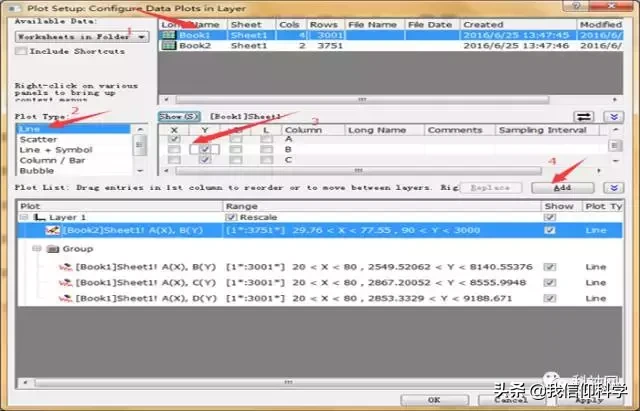Toggle Show for A(X), D(Y) plot
The image size is (640, 411).
pos(549,298)
